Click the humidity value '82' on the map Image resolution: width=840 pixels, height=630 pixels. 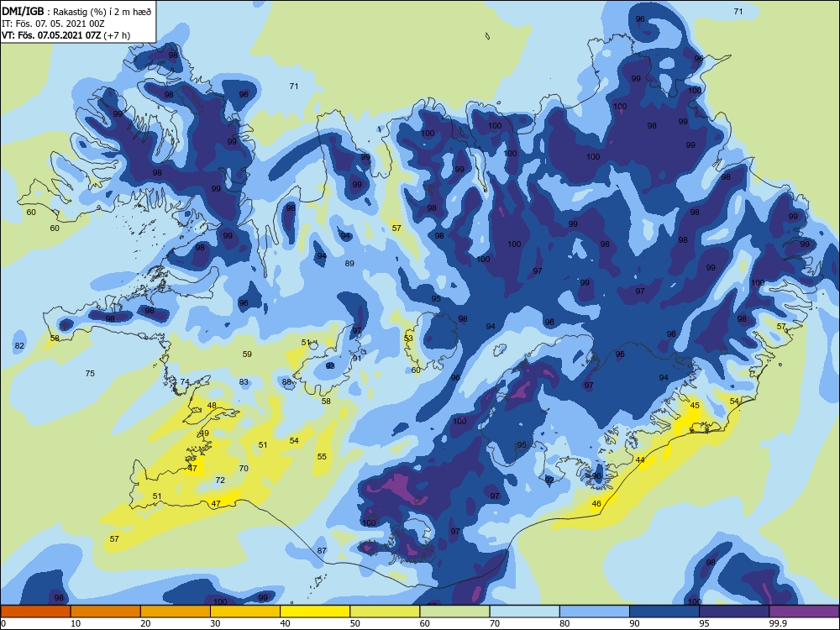pos(19,345)
